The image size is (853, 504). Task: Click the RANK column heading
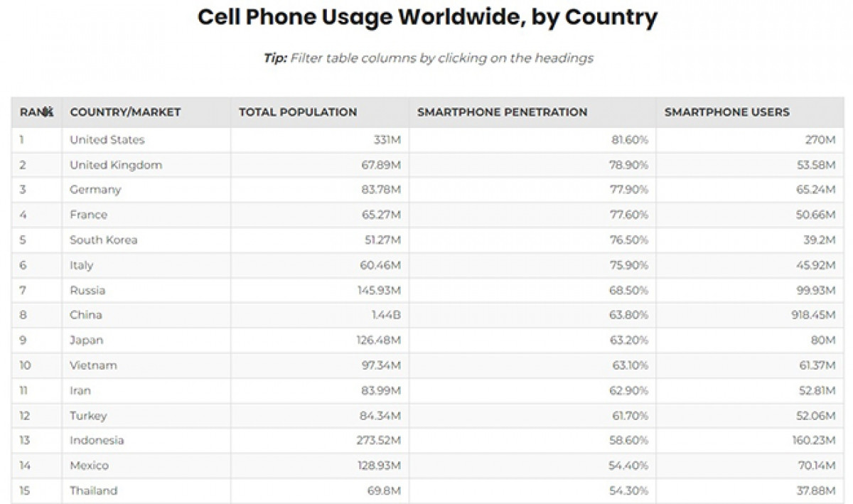(x=34, y=112)
